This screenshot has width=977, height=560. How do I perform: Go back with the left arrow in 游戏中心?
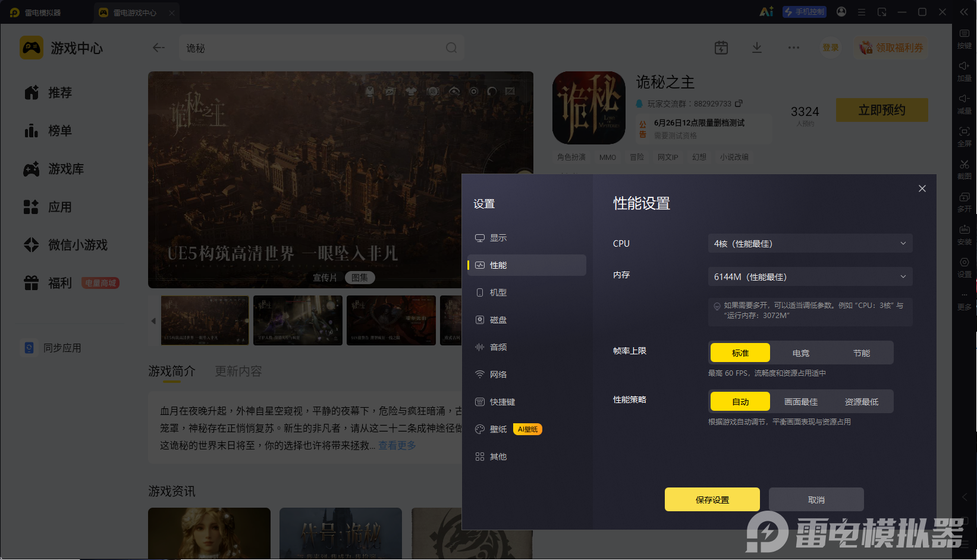pyautogui.click(x=158, y=48)
